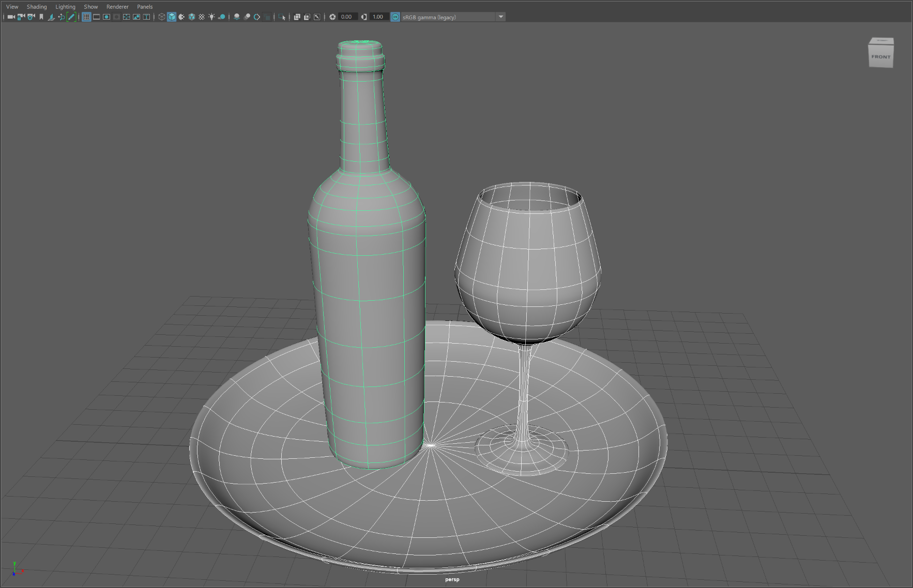Screen dimensions: 913x588
Task: Click the axis orientation gizmo
Action: tap(17, 569)
